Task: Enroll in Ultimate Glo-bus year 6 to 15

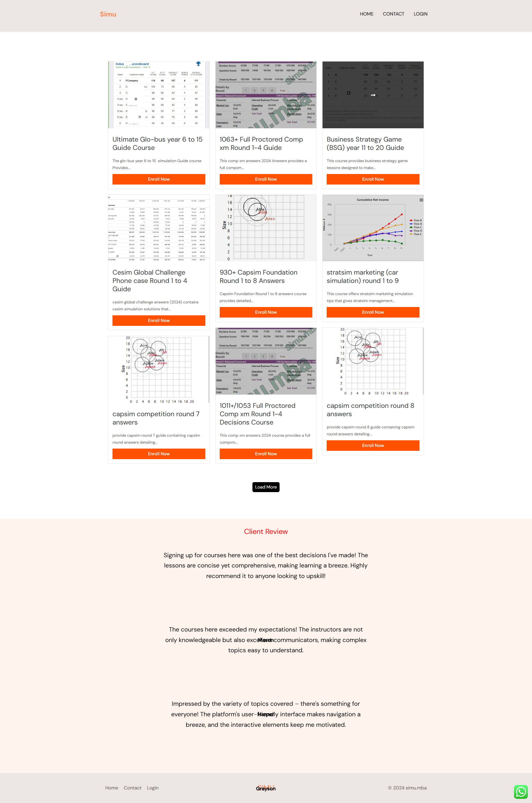Action: pos(158,179)
